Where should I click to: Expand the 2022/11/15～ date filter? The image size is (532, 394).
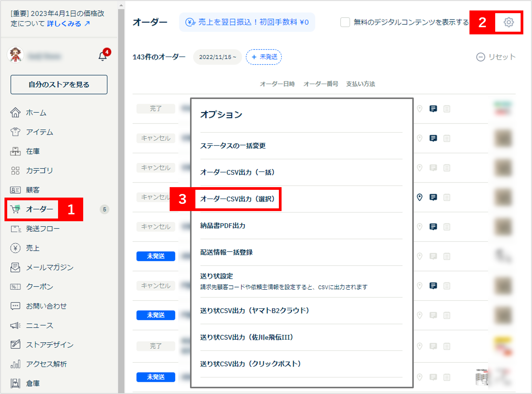point(218,57)
